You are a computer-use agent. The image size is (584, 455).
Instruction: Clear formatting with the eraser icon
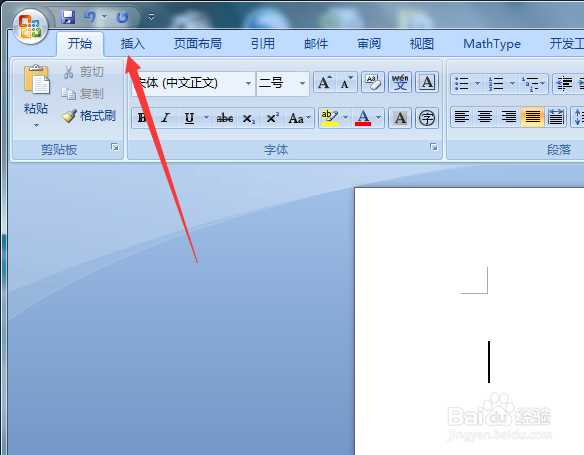(x=373, y=82)
